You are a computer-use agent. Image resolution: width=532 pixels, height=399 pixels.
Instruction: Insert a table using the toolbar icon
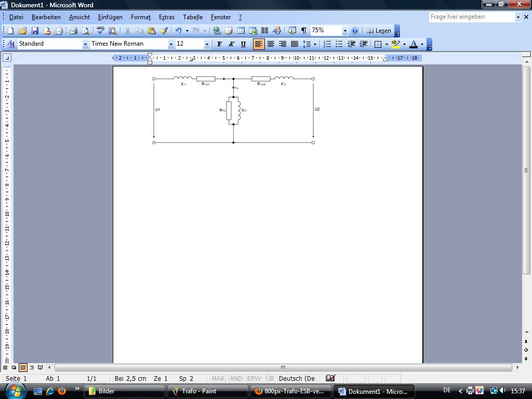pyautogui.click(x=241, y=31)
